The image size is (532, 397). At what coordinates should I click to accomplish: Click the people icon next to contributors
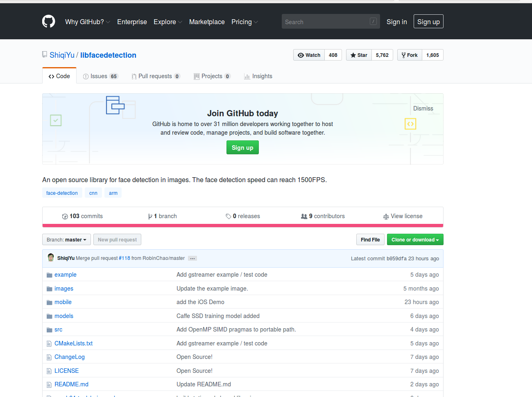304,217
